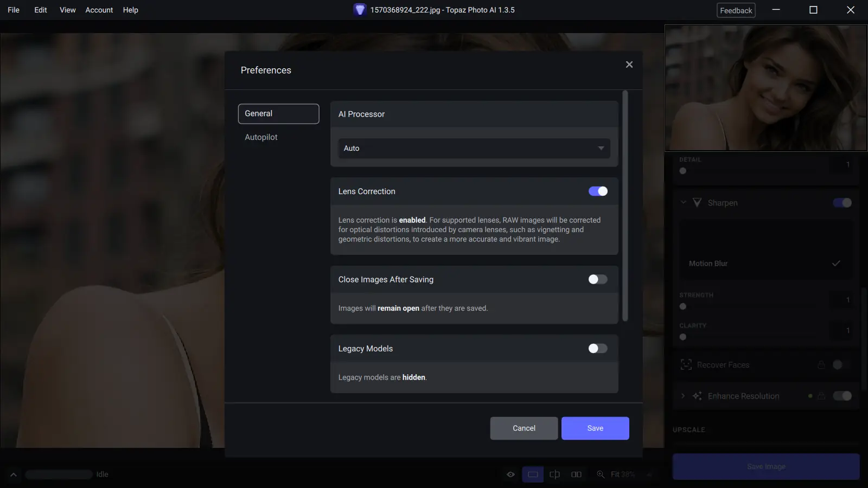This screenshot has height=488, width=868.
Task: Click the lock icon beside Enhance Resolution
Action: (821, 396)
